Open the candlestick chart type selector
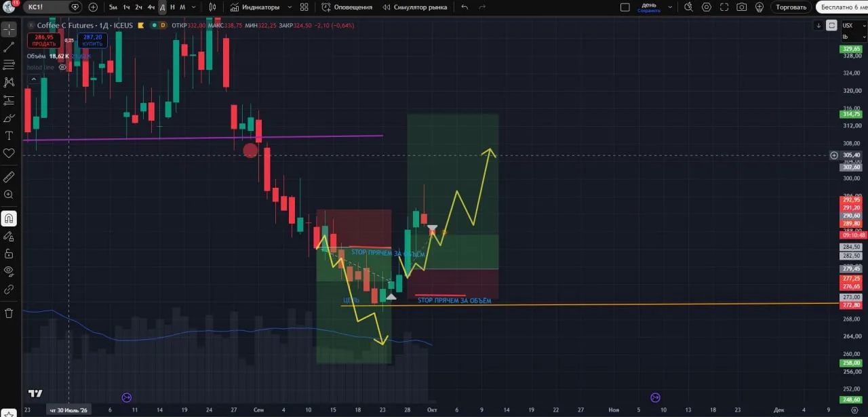Viewport: 868px width, 417px height. pyautogui.click(x=212, y=7)
